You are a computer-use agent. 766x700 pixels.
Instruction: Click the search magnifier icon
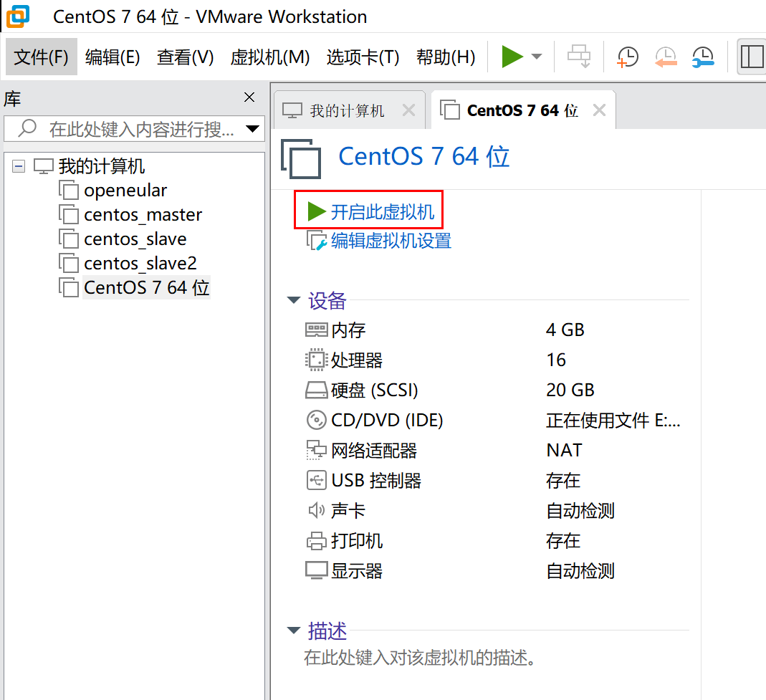pos(27,128)
